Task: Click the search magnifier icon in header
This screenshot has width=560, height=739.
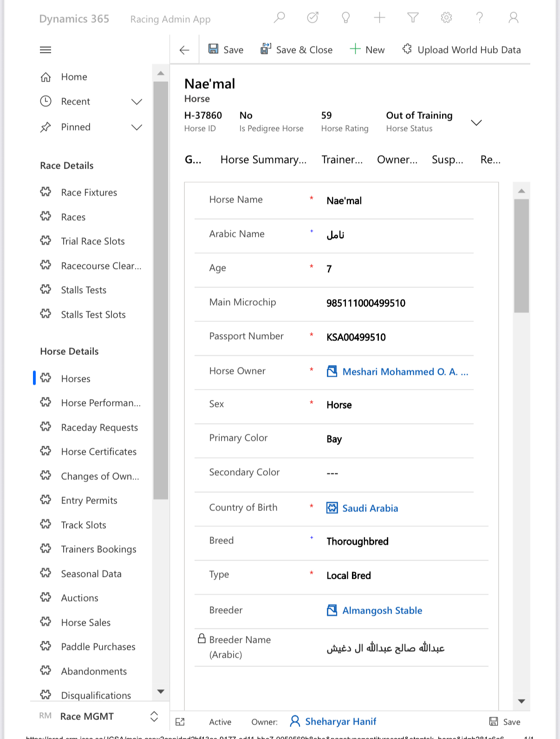Action: (279, 18)
